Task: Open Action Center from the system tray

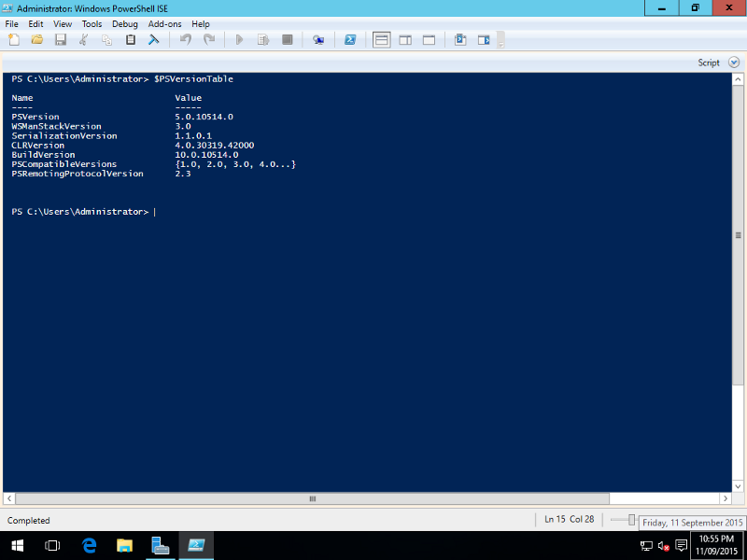Action: point(681,545)
